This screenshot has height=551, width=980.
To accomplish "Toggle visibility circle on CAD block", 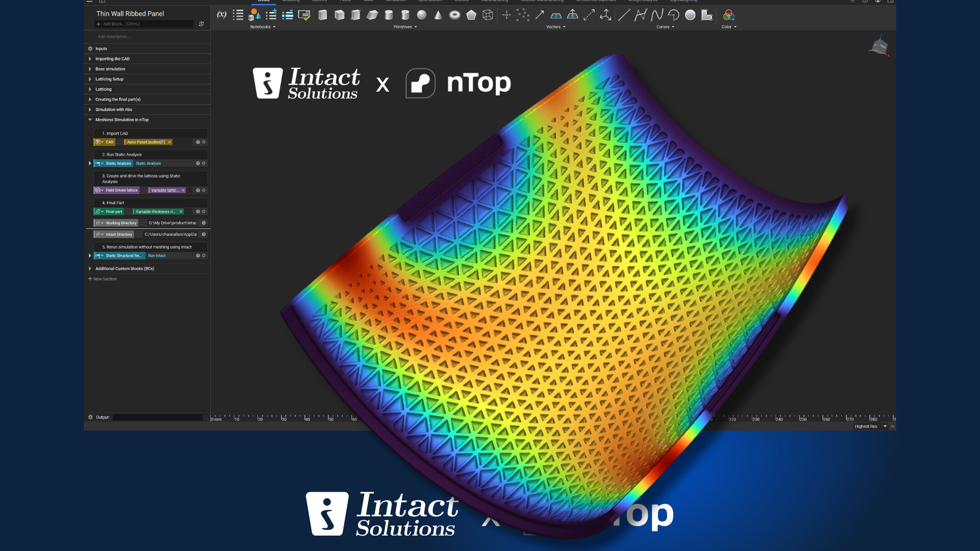I will click(x=204, y=142).
